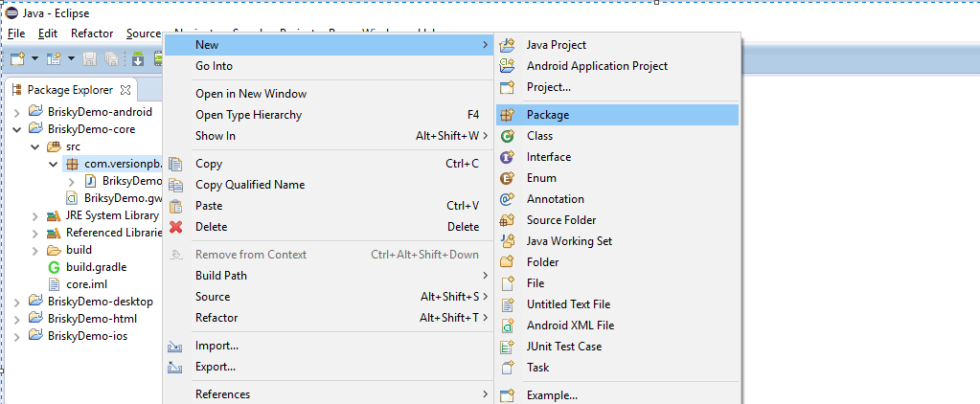Open the Android SDK Manager icon

[138, 58]
